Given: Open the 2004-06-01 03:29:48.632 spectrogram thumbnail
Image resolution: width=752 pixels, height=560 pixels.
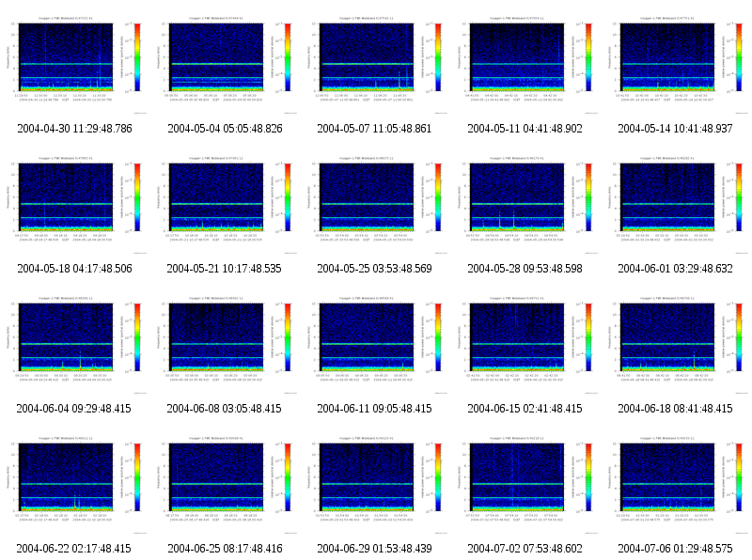Looking at the screenshot, I should tap(676, 204).
